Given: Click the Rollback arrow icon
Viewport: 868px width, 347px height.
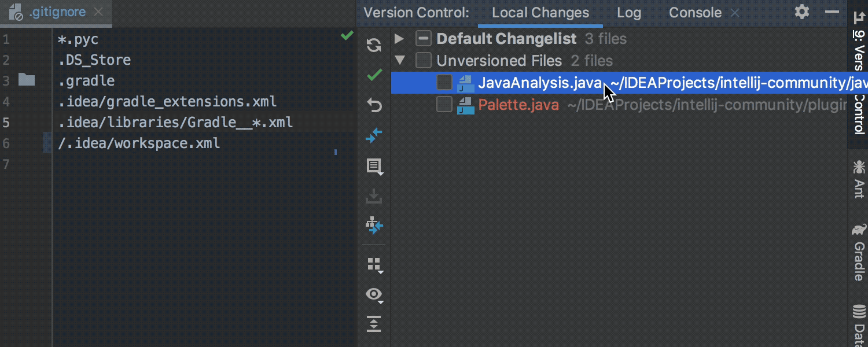Looking at the screenshot, I should coord(374,105).
